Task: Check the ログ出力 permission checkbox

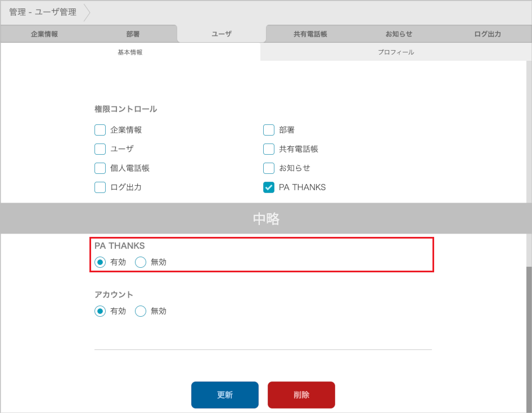Action: click(100, 187)
